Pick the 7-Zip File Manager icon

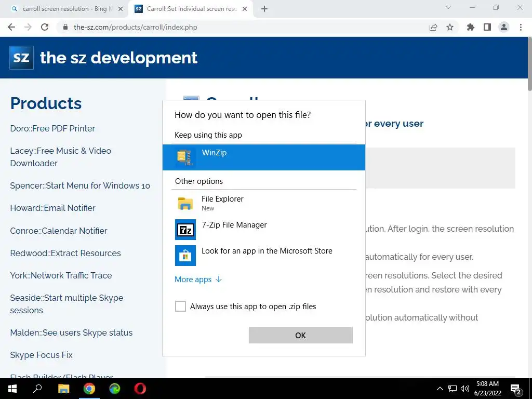point(185,230)
